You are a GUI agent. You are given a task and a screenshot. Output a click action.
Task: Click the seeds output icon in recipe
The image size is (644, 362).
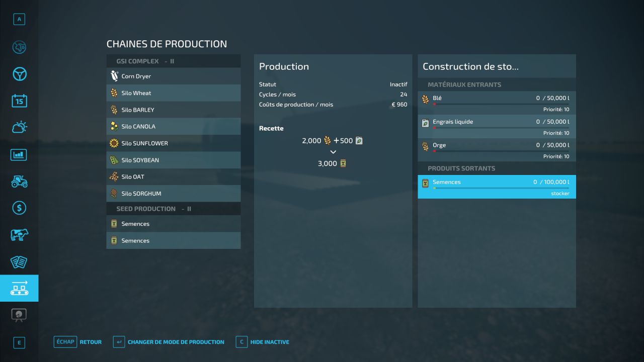[343, 163]
